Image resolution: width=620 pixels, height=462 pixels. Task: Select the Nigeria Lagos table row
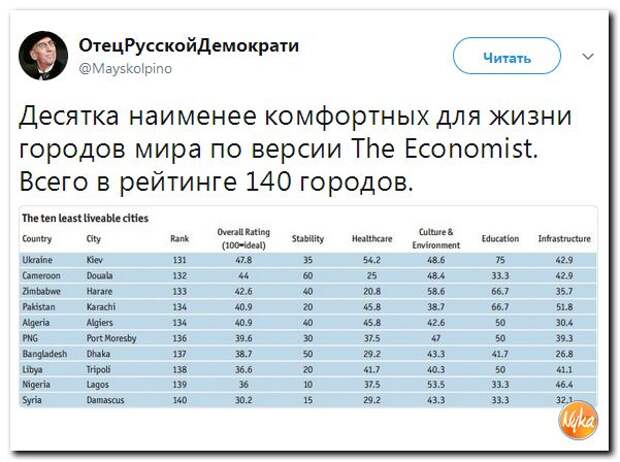coord(308,384)
